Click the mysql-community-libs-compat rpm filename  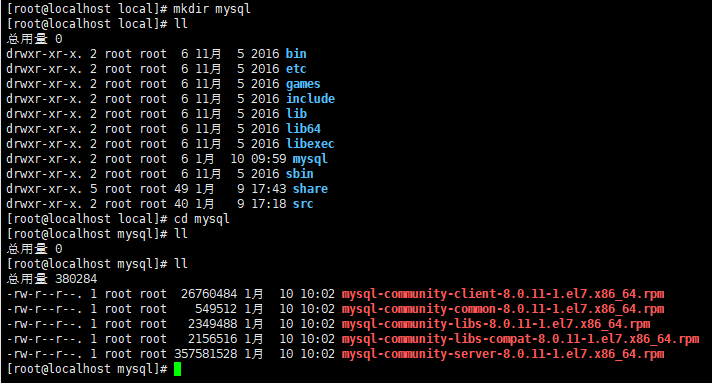[520, 339]
